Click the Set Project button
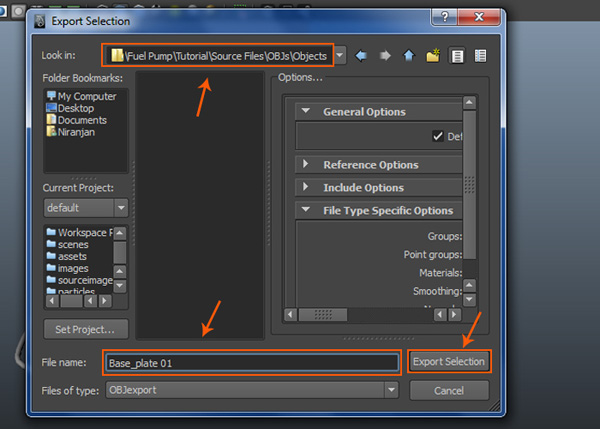The width and height of the screenshot is (600, 429). pos(86,329)
